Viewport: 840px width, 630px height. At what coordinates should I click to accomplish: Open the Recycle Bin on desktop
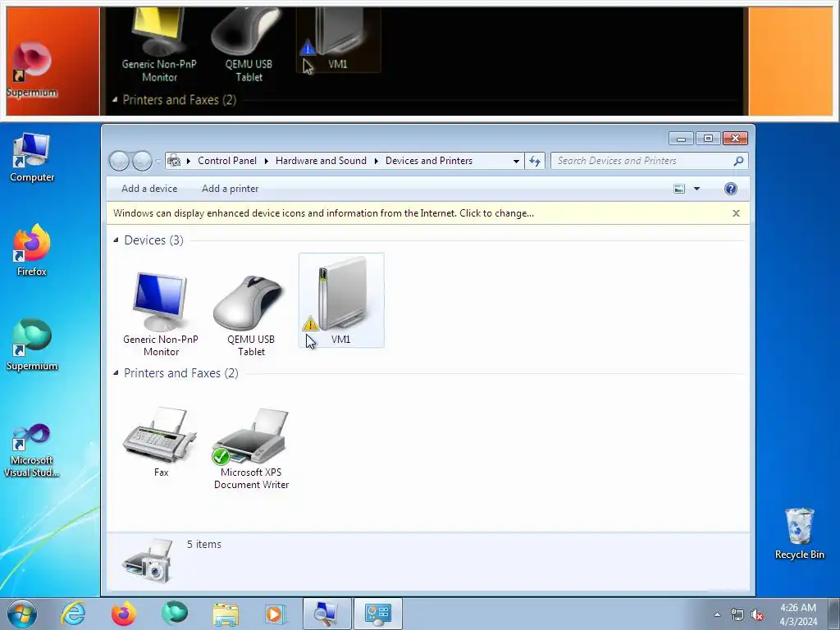click(799, 533)
